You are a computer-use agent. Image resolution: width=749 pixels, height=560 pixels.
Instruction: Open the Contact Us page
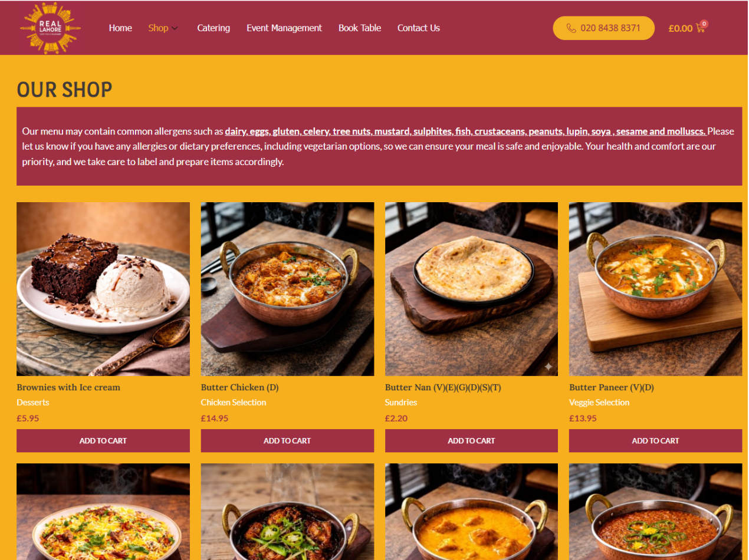click(x=419, y=28)
